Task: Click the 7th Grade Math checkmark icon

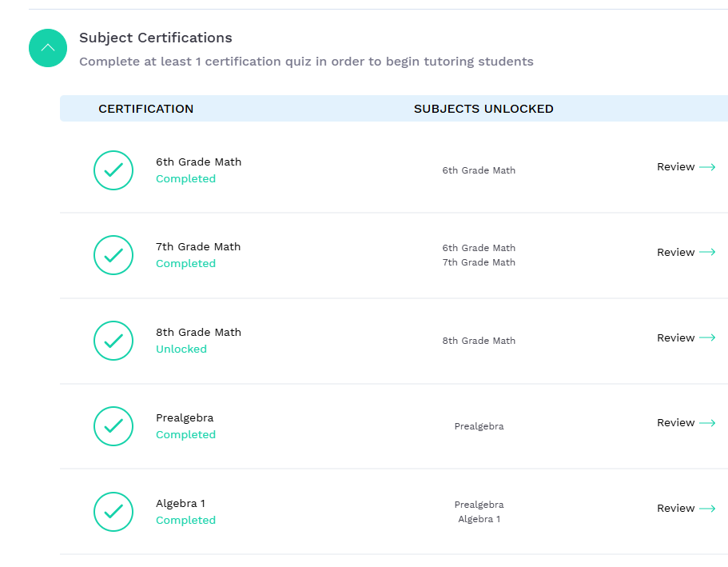Action: 113,255
